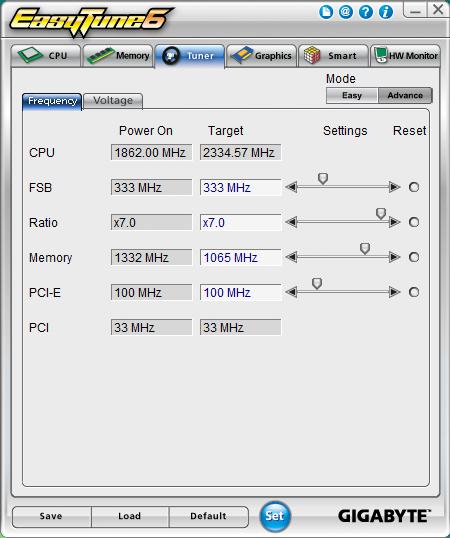Increase Memory with right arrow
The image size is (450, 538).
(x=395, y=257)
